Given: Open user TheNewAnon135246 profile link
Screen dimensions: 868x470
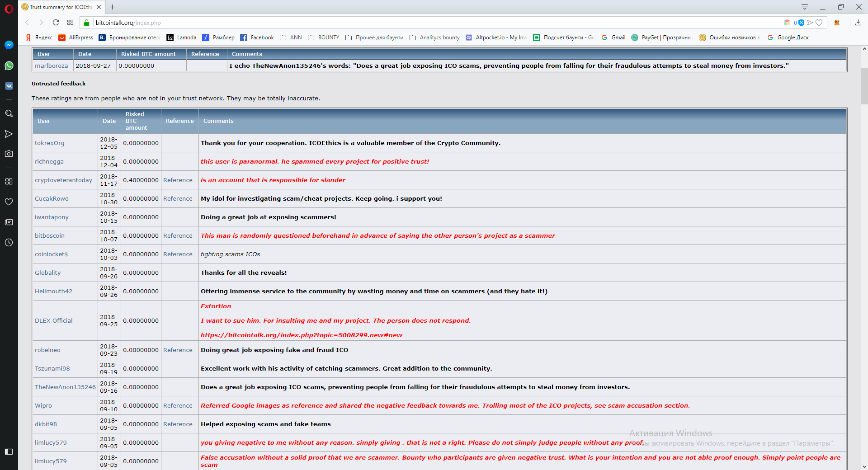Looking at the screenshot, I should point(65,387).
